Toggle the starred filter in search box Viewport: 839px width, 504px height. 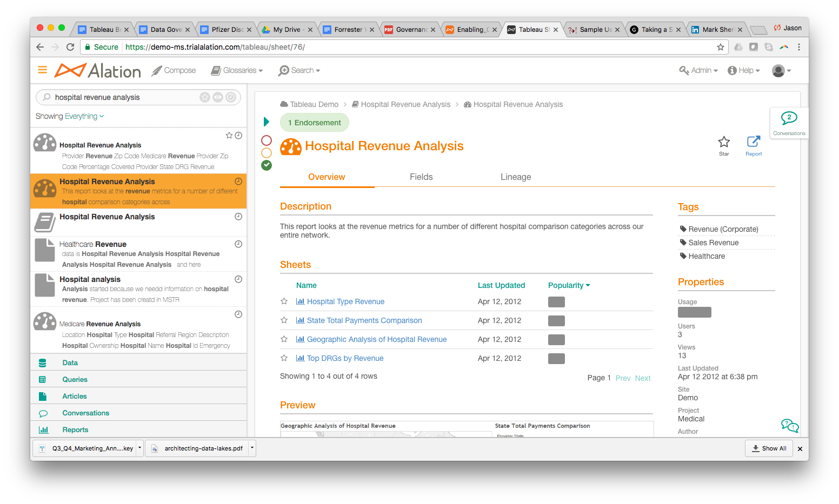205,97
